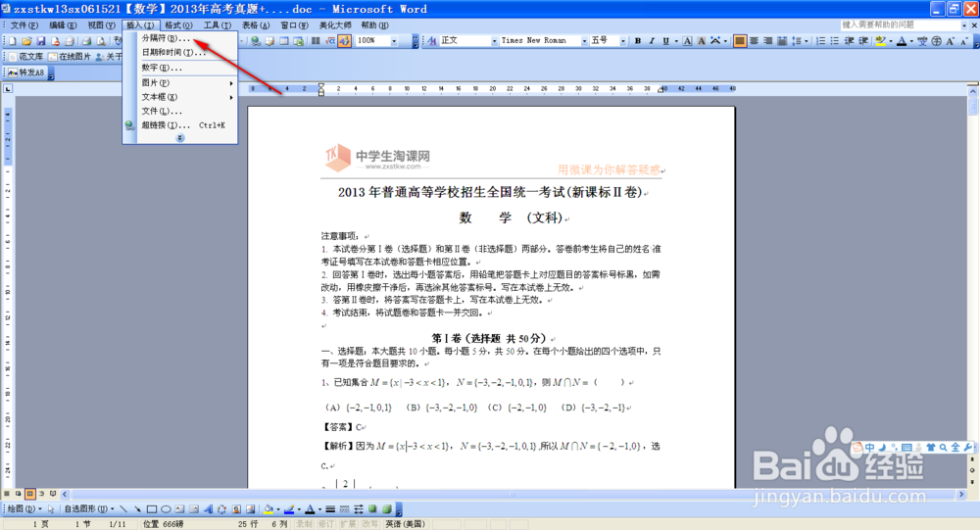
Task: Toggle Bold formatting
Action: point(638,40)
